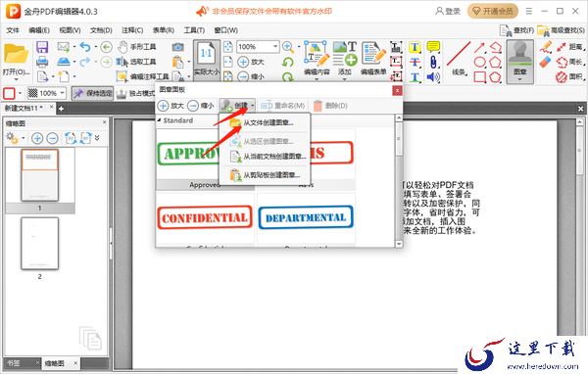
Task: Choose 从文件创建图章 menu entry
Action: click(x=265, y=122)
